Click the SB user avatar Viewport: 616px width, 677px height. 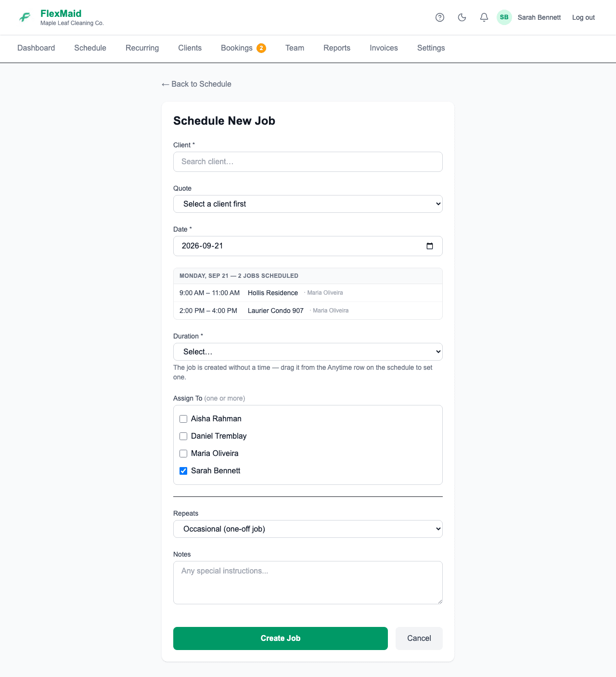click(504, 17)
